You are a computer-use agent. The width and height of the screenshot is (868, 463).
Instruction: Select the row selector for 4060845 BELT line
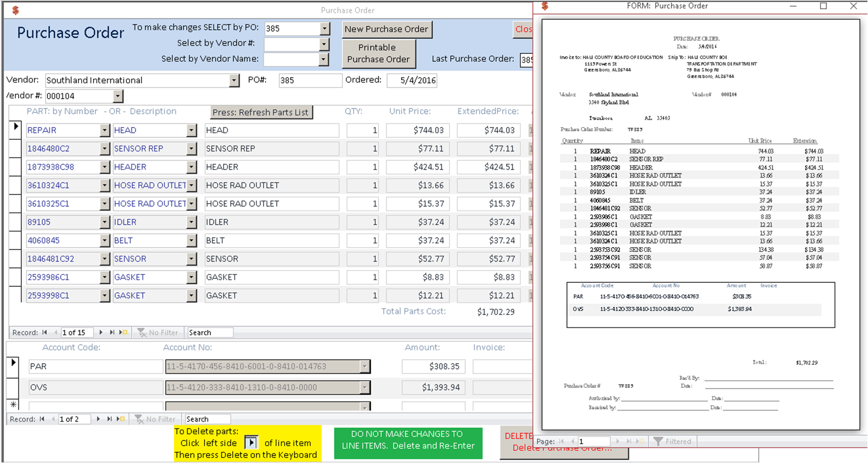pyautogui.click(x=16, y=240)
